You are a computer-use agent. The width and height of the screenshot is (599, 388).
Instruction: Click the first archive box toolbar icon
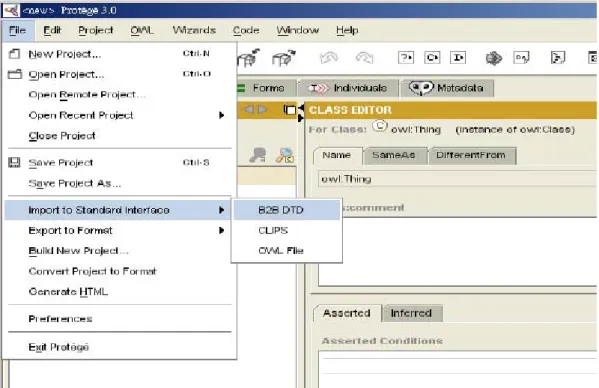(249, 58)
